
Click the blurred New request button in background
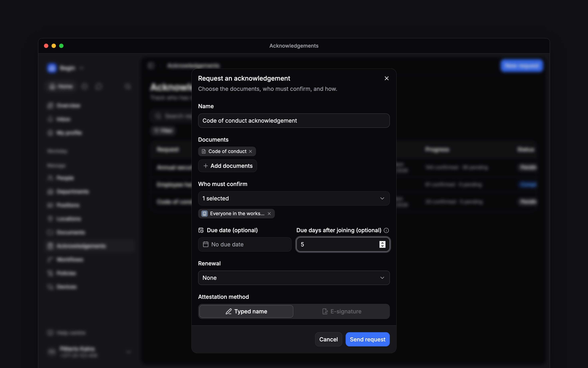click(x=521, y=66)
